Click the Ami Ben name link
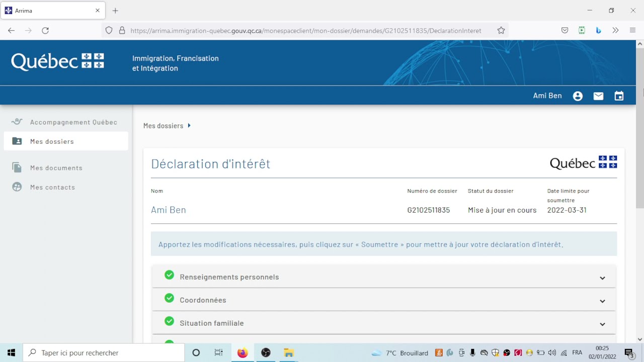Viewport: 644px width, 362px height. tap(169, 210)
